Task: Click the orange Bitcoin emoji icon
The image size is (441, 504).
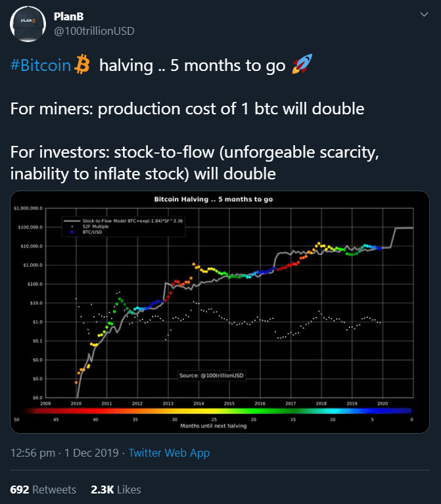Action: 82,66
